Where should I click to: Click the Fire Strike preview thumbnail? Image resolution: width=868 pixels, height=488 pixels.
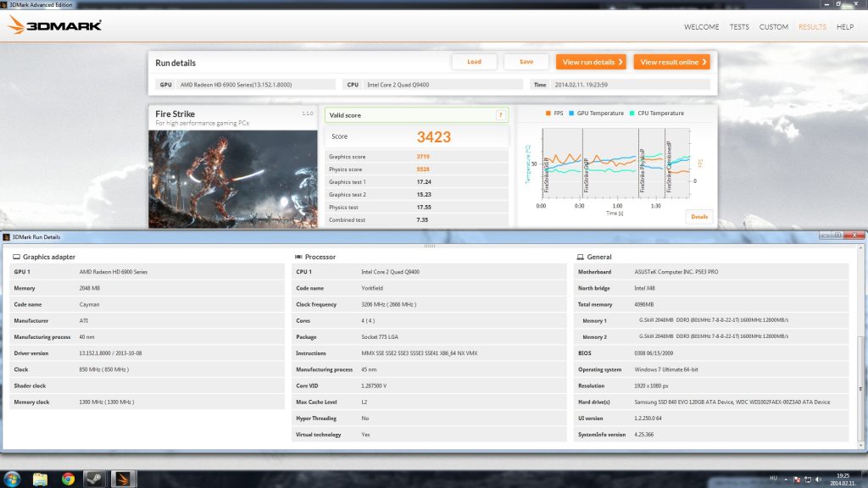(233, 179)
